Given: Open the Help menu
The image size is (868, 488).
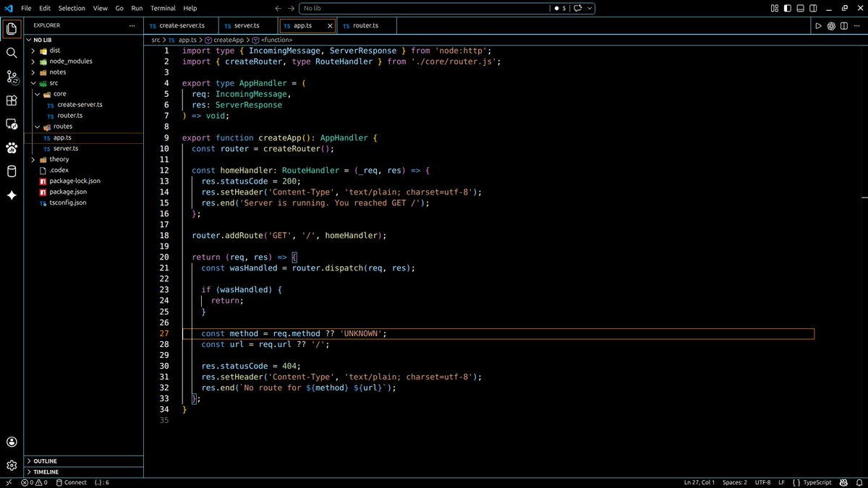Looking at the screenshot, I should tap(190, 8).
